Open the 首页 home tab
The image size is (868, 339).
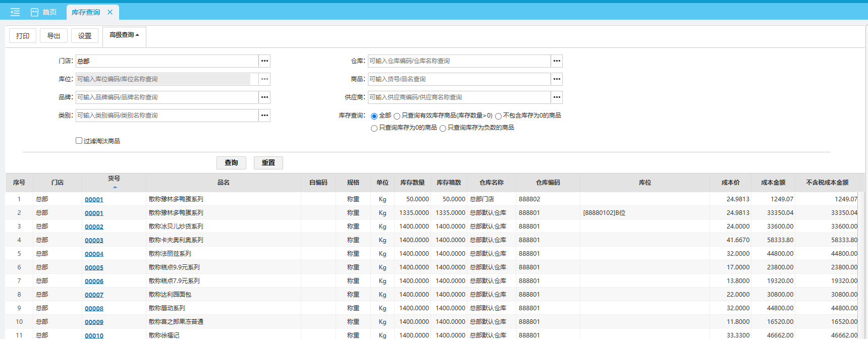coord(44,12)
